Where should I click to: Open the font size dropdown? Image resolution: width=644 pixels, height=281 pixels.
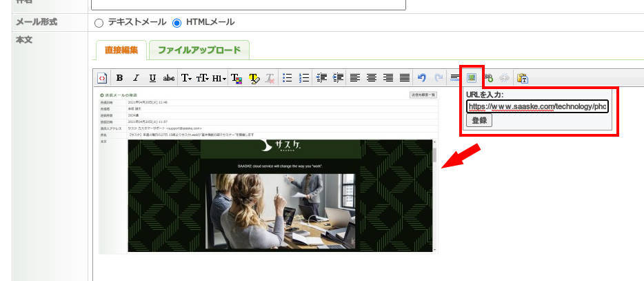[203, 78]
